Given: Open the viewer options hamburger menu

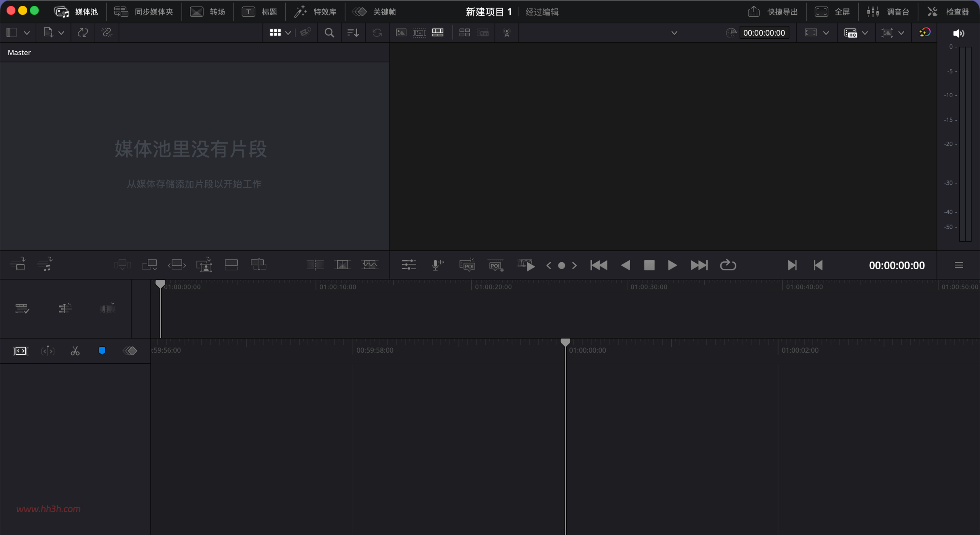Looking at the screenshot, I should [959, 265].
